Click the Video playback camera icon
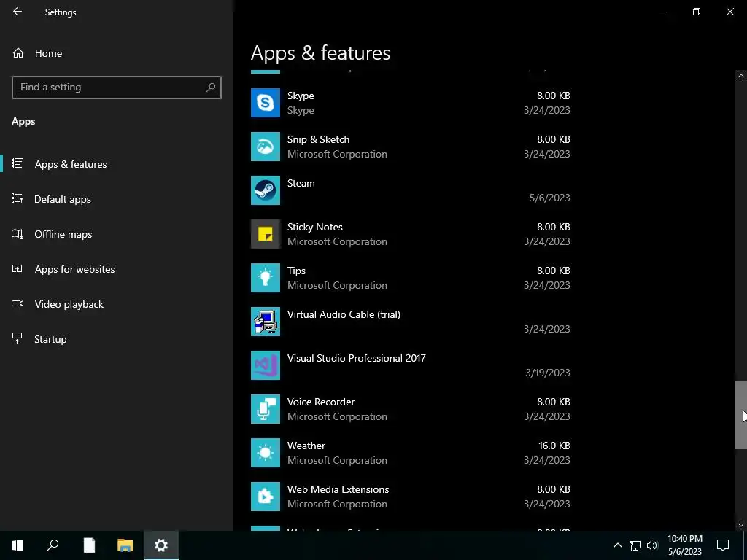 pyautogui.click(x=18, y=304)
